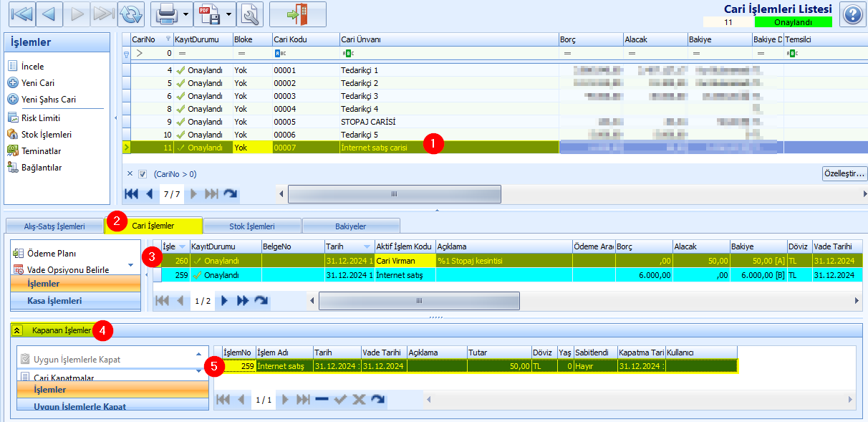Click the Cari Ünvanı column header

[448, 39]
